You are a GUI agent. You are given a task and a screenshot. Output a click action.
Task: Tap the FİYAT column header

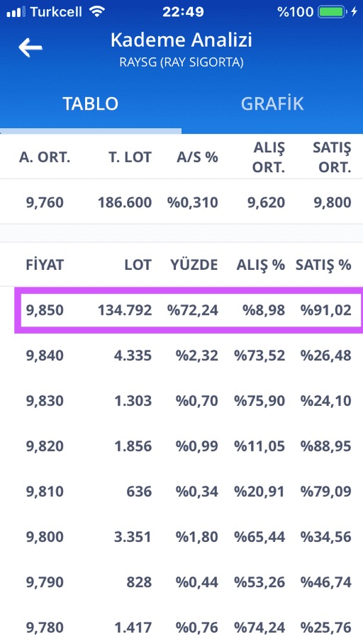[45, 265]
